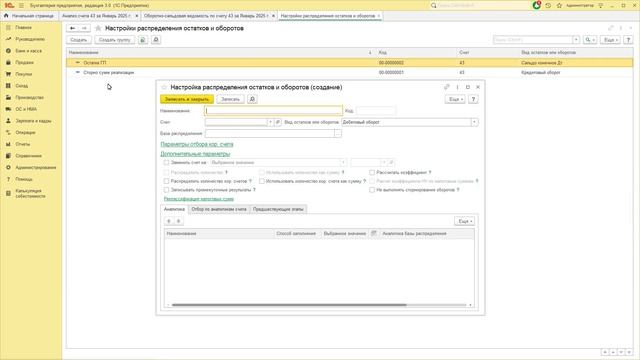Open the notifications bell icon in title bar

click(537, 5)
